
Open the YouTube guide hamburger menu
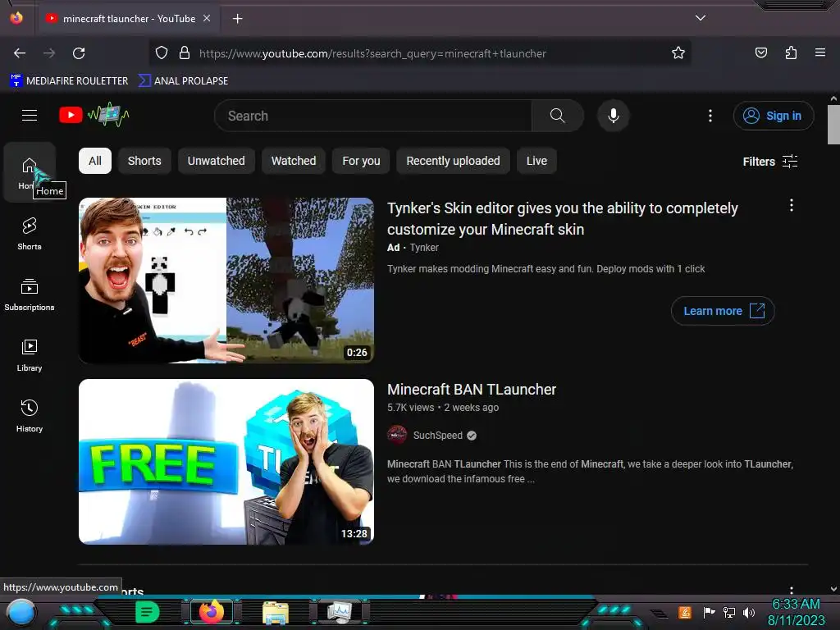(30, 115)
